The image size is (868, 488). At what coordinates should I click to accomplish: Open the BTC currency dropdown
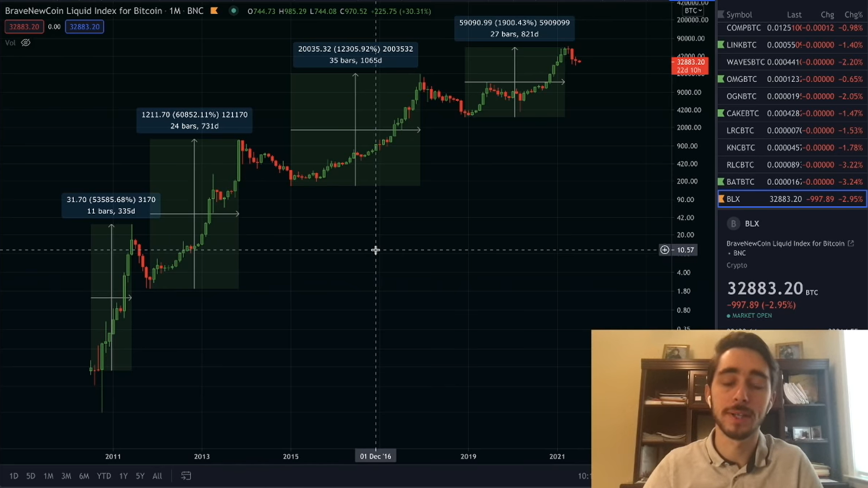pos(693,11)
